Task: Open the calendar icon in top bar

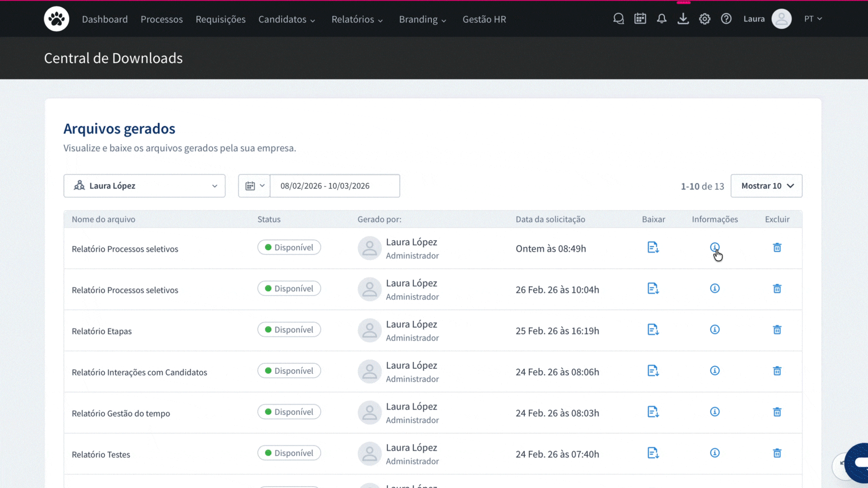Action: (x=640, y=19)
